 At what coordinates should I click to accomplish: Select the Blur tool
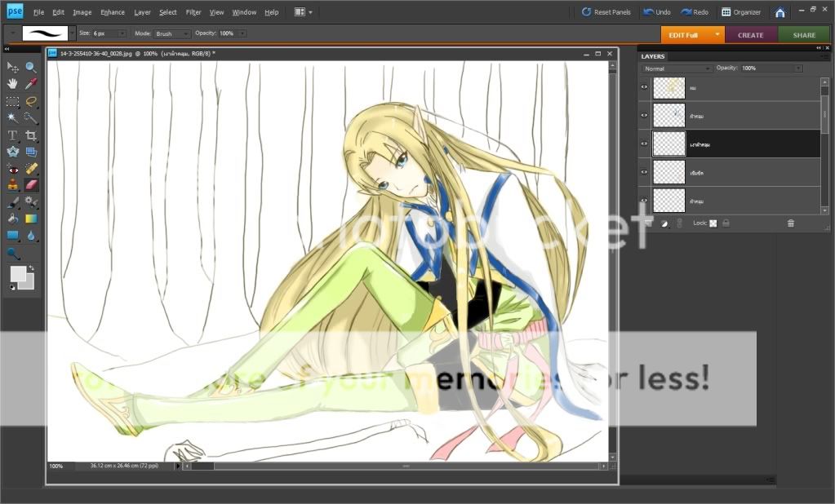point(31,236)
